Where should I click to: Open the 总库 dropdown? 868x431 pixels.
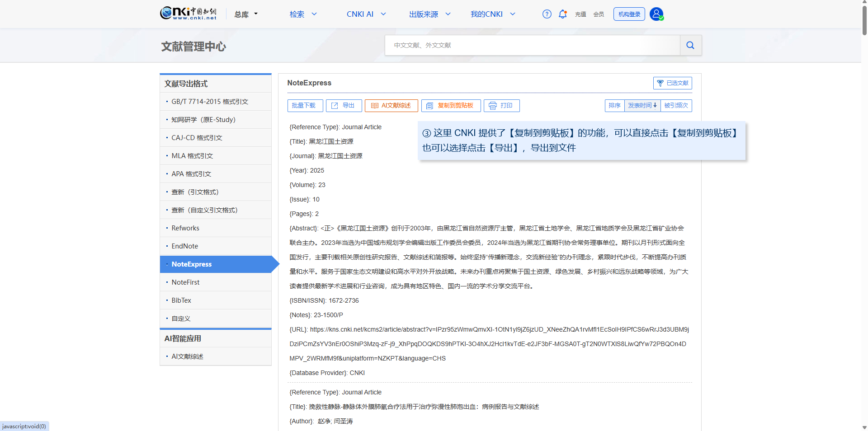pyautogui.click(x=246, y=14)
